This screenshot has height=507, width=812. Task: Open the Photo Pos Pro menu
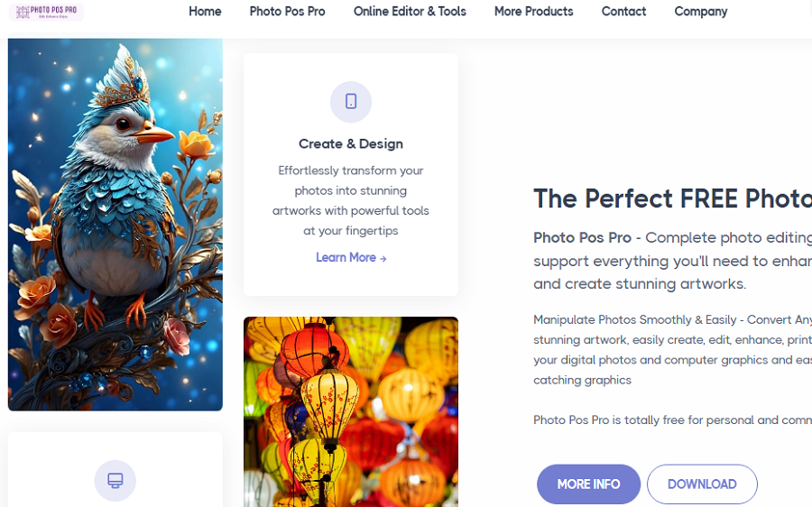[287, 12]
